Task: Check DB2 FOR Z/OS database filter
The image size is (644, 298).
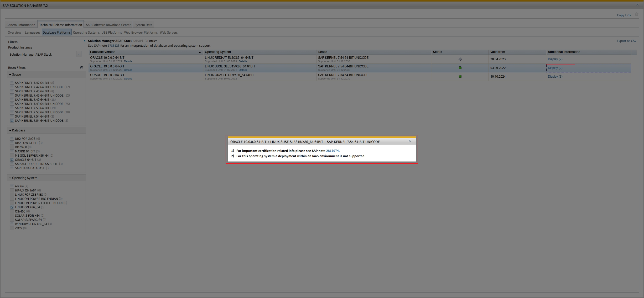Action: (12, 139)
